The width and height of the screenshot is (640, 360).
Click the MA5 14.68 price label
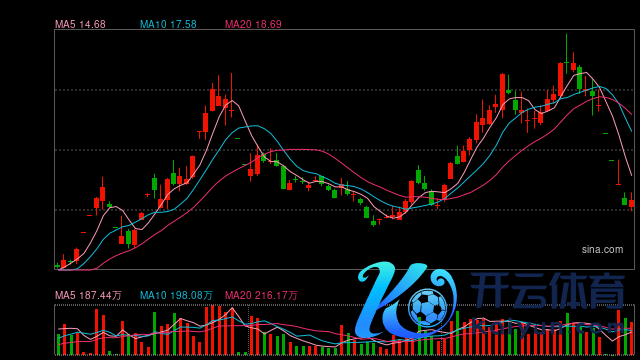coord(80,24)
